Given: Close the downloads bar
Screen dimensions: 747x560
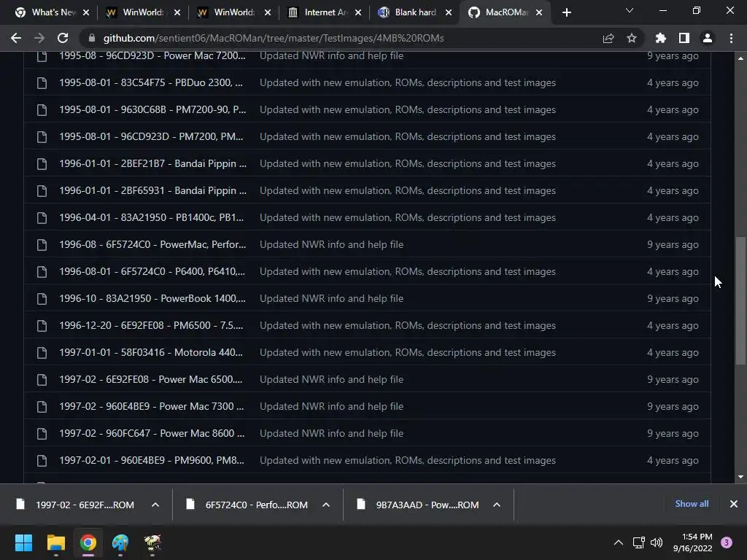Looking at the screenshot, I should pos(734,504).
